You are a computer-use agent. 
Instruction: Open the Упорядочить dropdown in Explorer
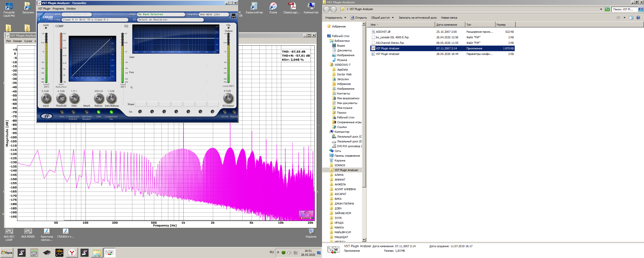click(336, 18)
